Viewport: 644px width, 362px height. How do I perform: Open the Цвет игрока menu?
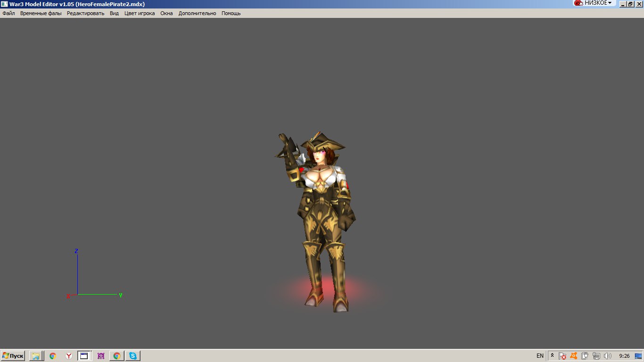pyautogui.click(x=140, y=13)
